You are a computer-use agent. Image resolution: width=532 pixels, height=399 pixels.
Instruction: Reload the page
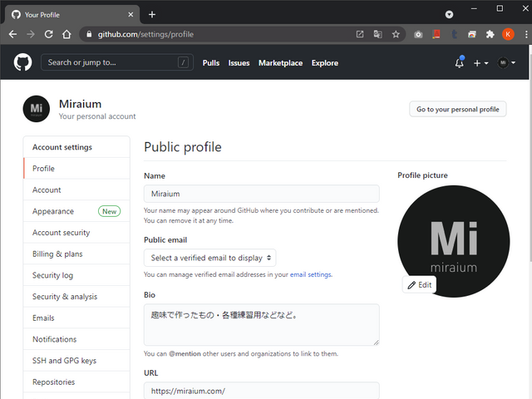point(49,34)
